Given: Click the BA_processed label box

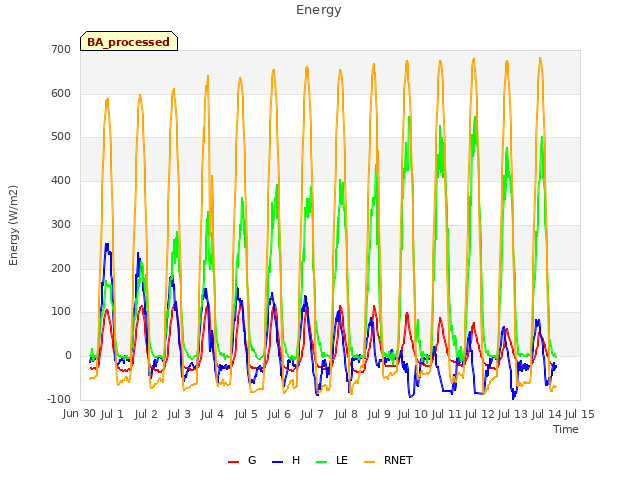Looking at the screenshot, I should coord(129,41).
